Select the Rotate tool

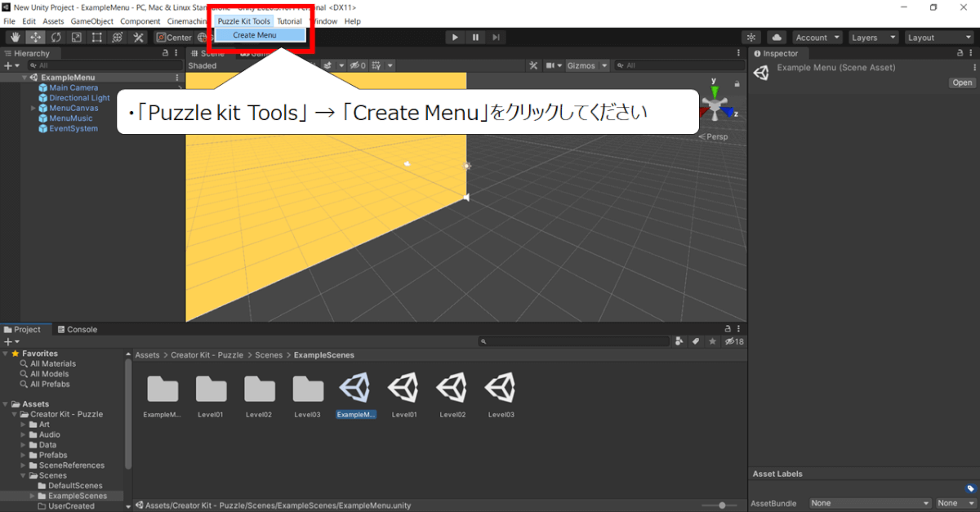coord(56,38)
